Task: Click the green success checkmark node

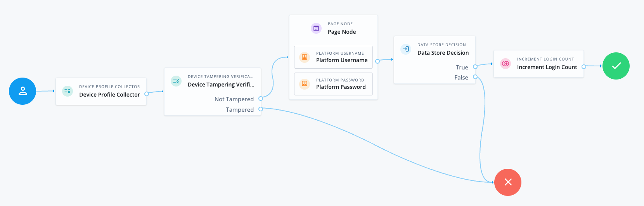Action: [616, 66]
